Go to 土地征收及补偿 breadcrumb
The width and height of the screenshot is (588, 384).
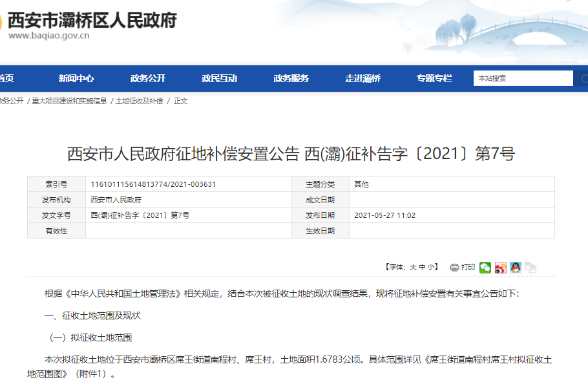point(140,101)
